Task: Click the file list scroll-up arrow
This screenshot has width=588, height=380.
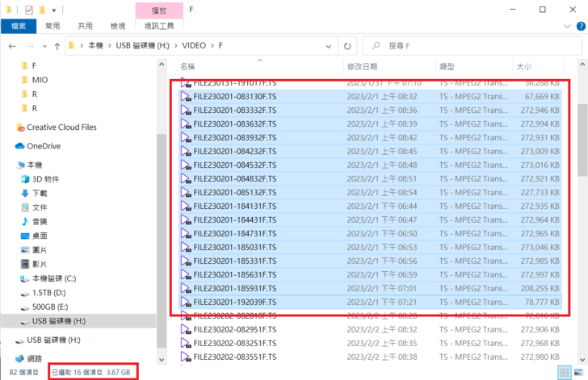Action: tap(582, 64)
